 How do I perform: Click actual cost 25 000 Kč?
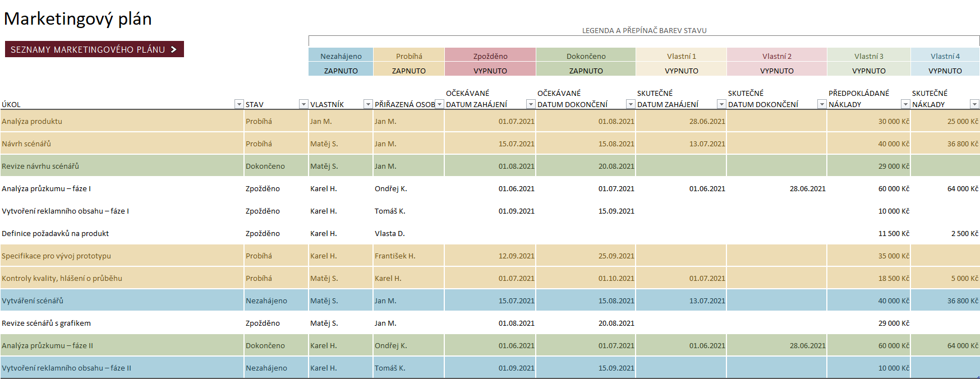point(945,121)
